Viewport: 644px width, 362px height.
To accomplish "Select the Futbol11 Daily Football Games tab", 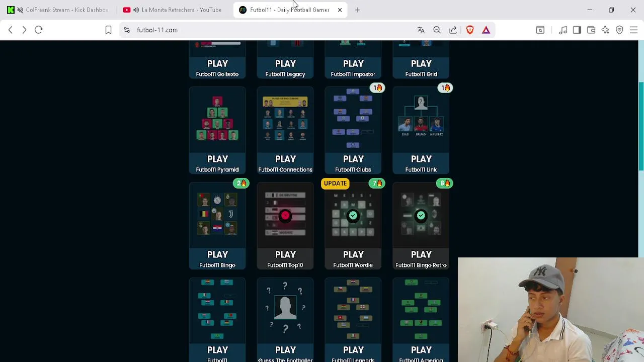I will click(x=290, y=10).
